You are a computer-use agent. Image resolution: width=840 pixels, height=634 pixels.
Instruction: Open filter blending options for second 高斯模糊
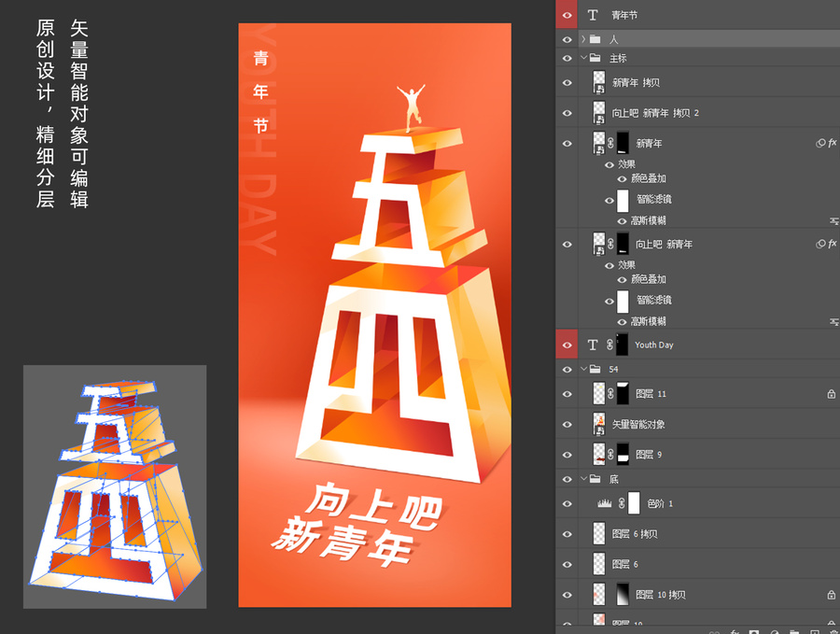pyautogui.click(x=834, y=321)
